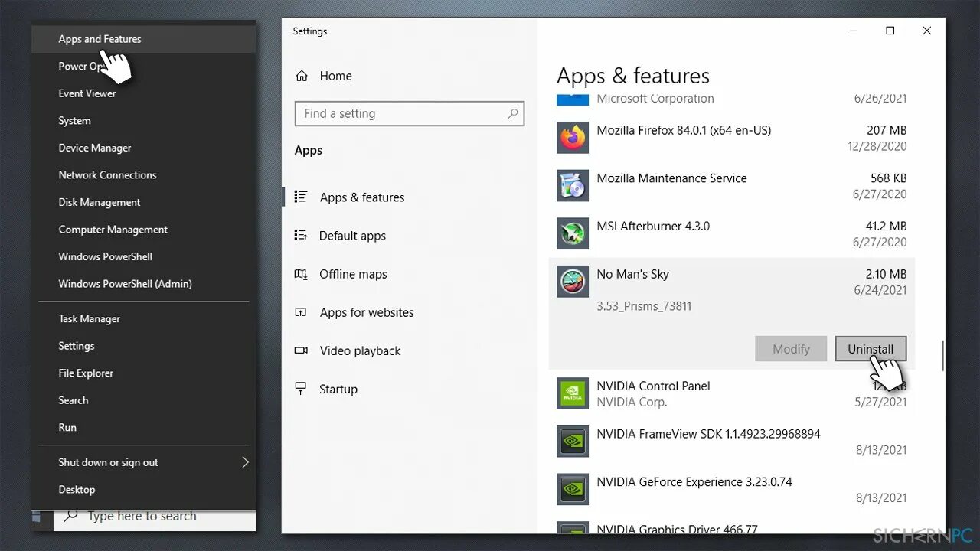This screenshot has height=551, width=980.
Task: Click the Offline maps sidebar icon
Action: click(301, 273)
